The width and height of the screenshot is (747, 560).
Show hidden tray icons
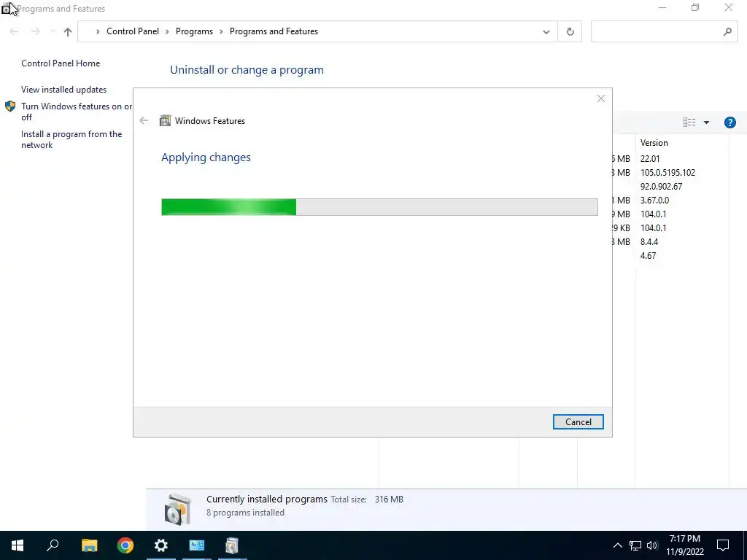[617, 545]
